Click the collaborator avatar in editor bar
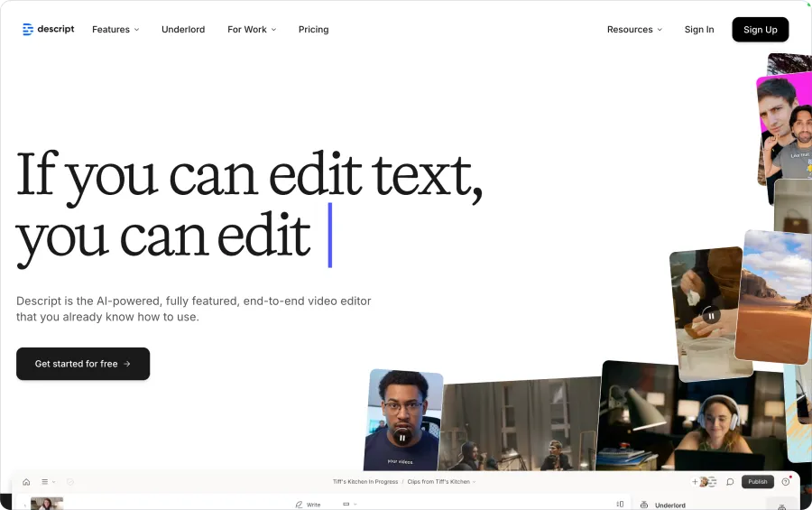Image resolution: width=812 pixels, height=510 pixels. point(705,482)
